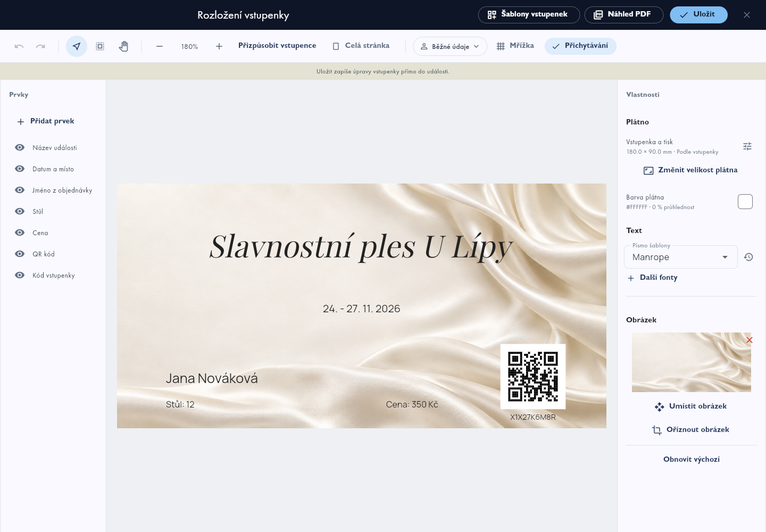This screenshot has width=766, height=532.
Task: Click the 180% zoom level value
Action: [x=189, y=46]
